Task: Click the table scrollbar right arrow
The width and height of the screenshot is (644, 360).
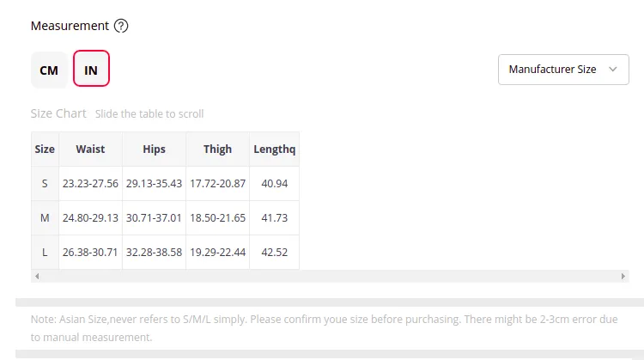Action: point(623,276)
